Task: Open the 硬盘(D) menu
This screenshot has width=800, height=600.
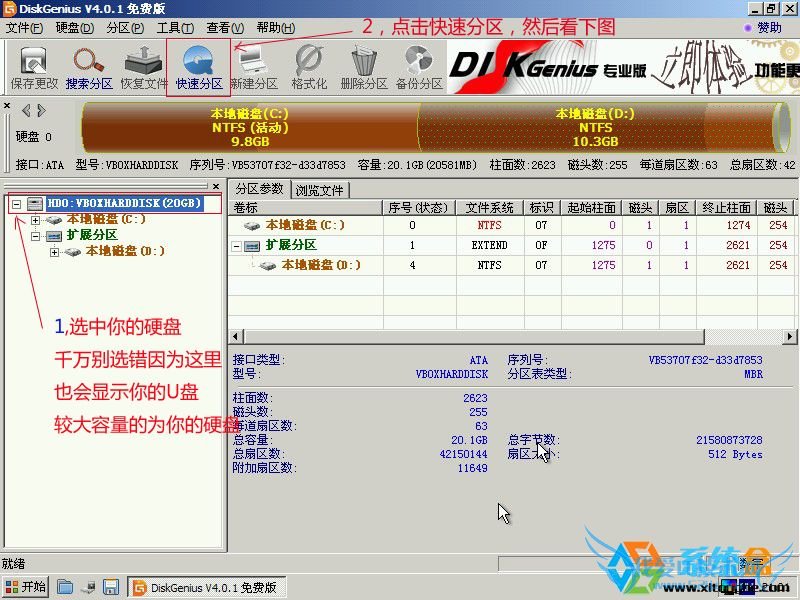Action: (68, 27)
